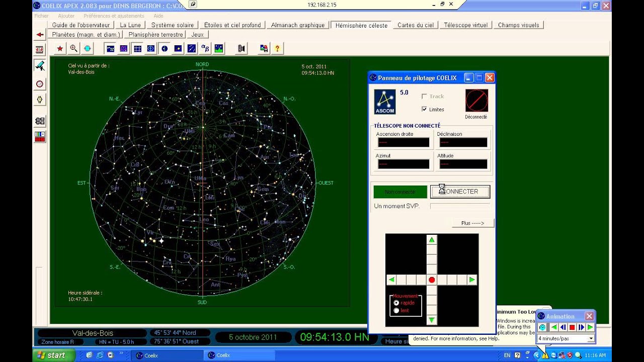
Task: Select the lent movement radio button
Action: click(x=396, y=311)
